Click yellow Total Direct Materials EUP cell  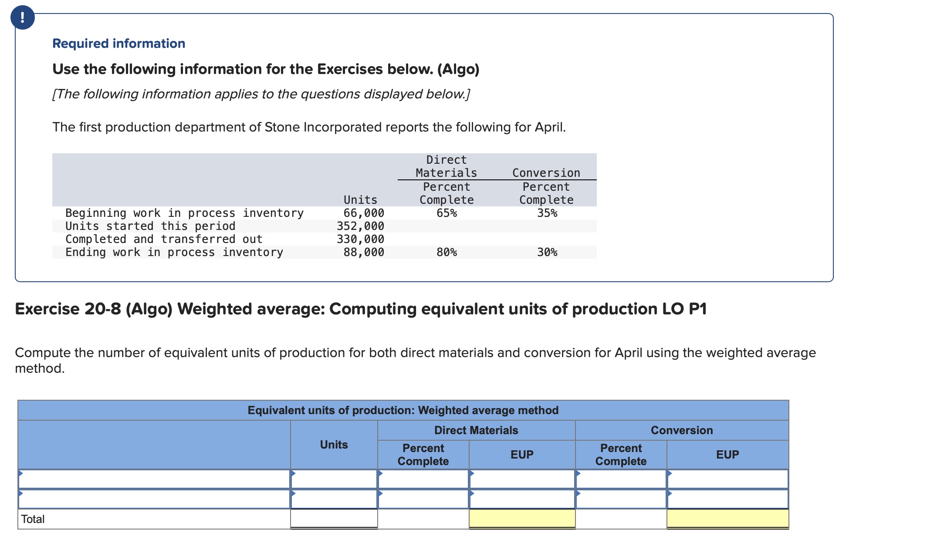[x=522, y=519]
